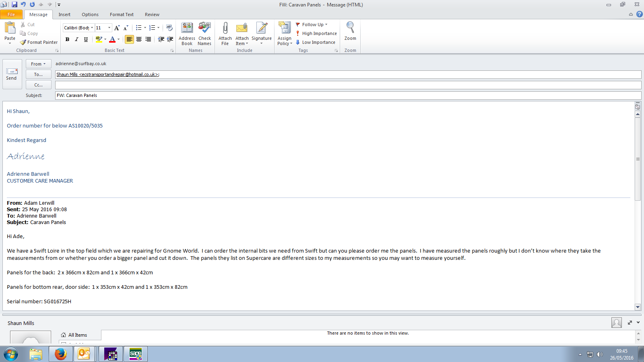Viewport: 644px width, 362px height.
Task: Open the Customize Quick Access Toolbar dropdown
Action: click(x=59, y=5)
